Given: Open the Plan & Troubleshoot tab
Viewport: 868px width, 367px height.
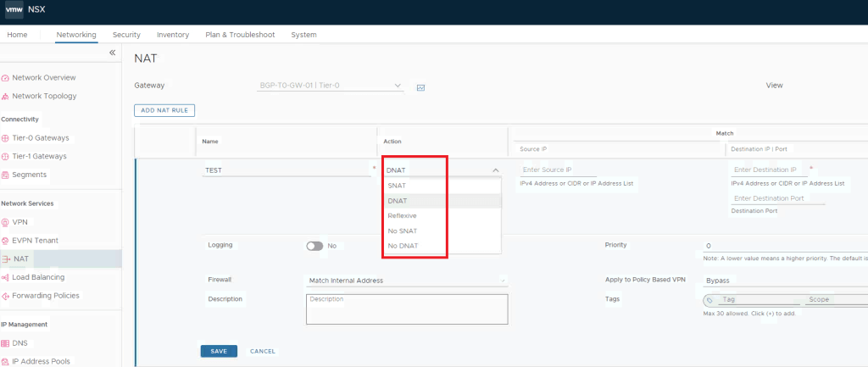Looking at the screenshot, I should pos(240,35).
